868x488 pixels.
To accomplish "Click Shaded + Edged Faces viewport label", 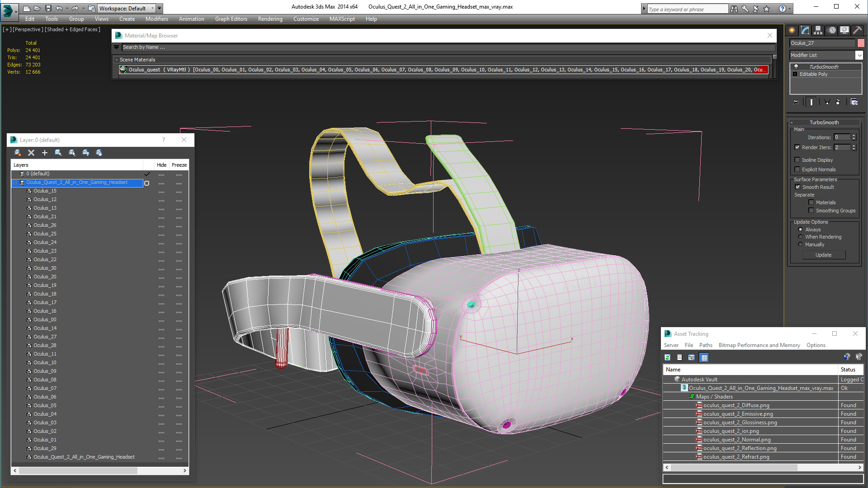I will click(x=72, y=29).
